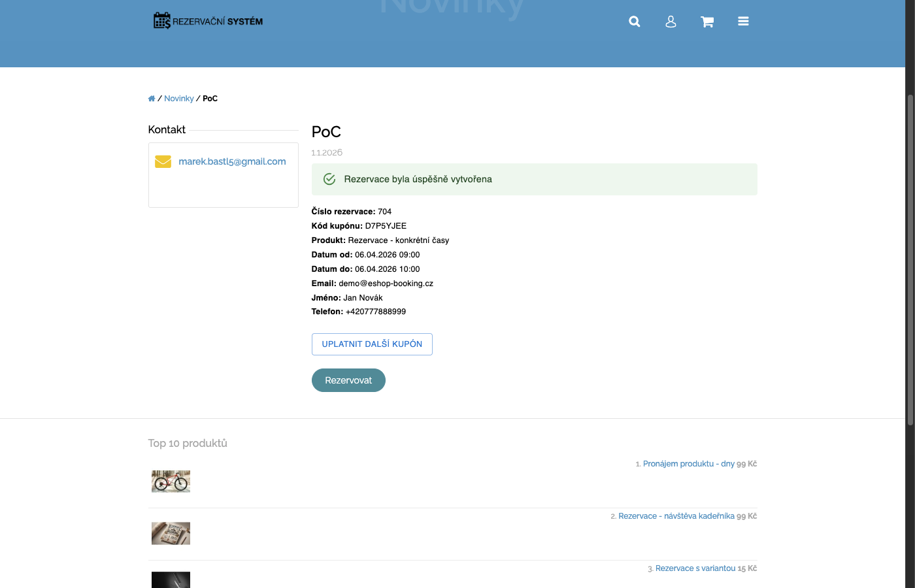Open the shopping cart icon
The image size is (915, 588).
pos(707,22)
